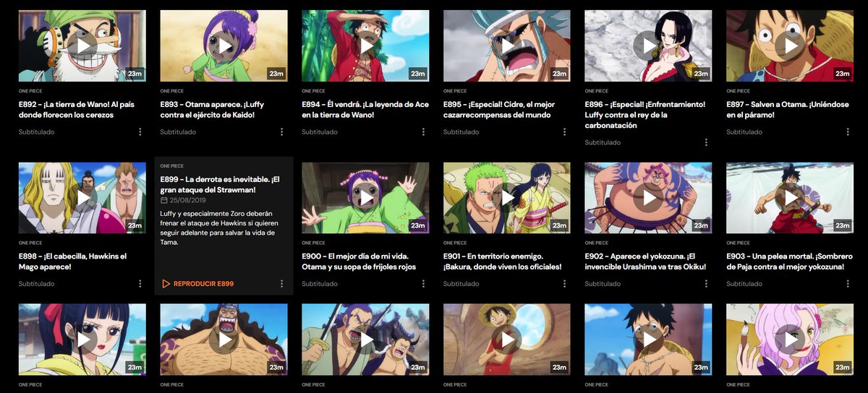This screenshot has height=393, width=868.
Task: Open more options menu for E901
Action: [565, 284]
